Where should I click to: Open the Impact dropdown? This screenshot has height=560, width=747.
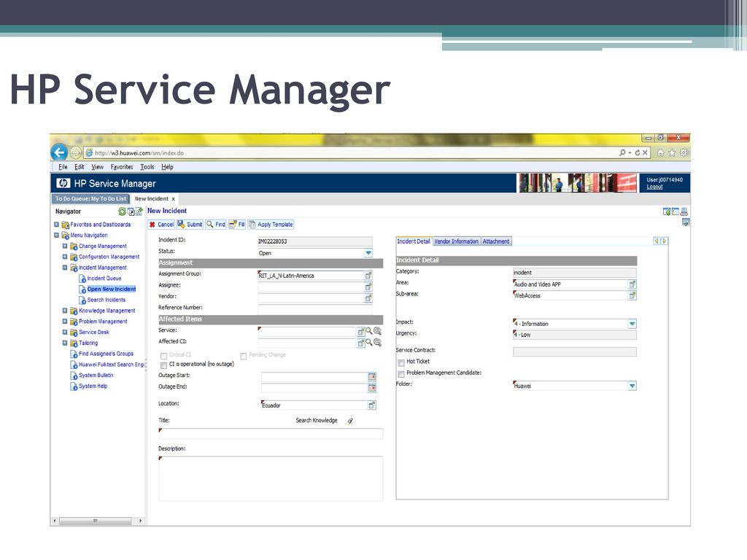(632, 324)
